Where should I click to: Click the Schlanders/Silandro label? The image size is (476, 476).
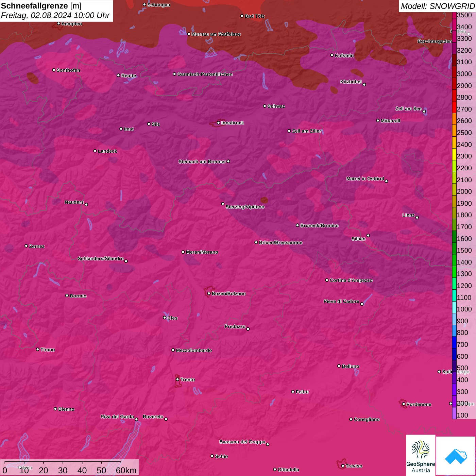(101, 258)
